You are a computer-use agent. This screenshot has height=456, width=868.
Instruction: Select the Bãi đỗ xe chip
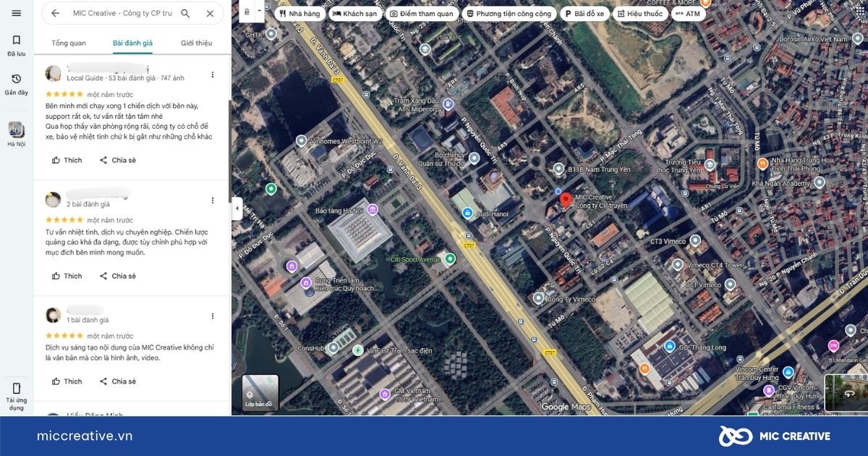pos(584,14)
